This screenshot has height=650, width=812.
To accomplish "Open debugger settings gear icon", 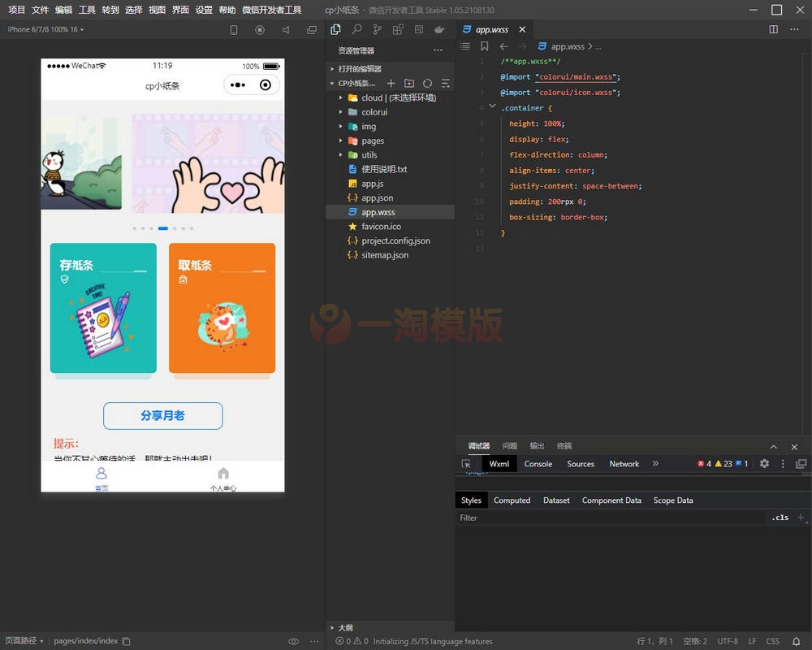I will pos(764,464).
